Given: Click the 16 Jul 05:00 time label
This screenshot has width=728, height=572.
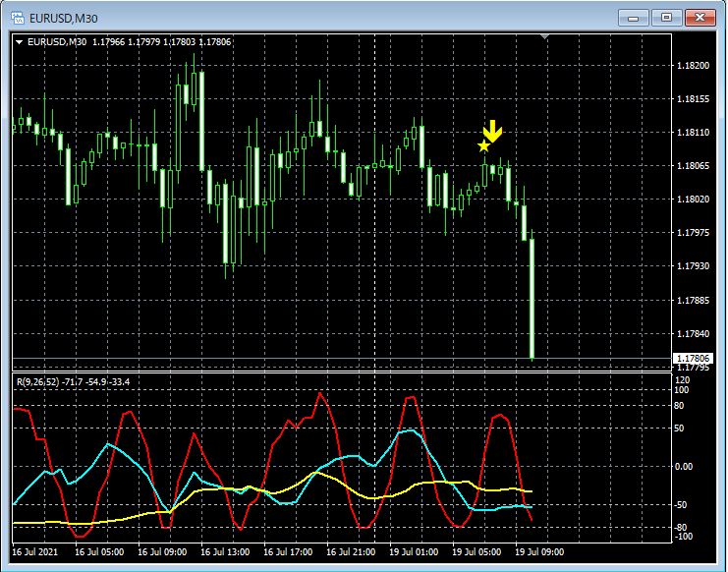Looking at the screenshot, I should pyautogui.click(x=99, y=552).
